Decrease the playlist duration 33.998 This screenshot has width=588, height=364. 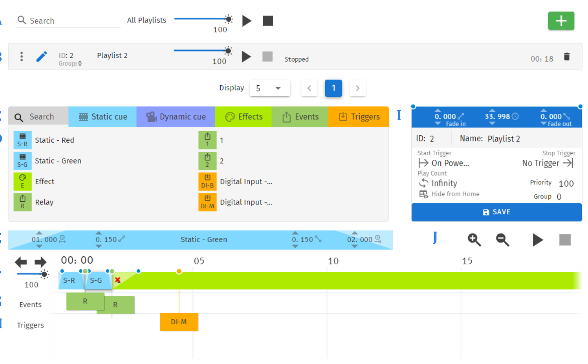(492, 123)
